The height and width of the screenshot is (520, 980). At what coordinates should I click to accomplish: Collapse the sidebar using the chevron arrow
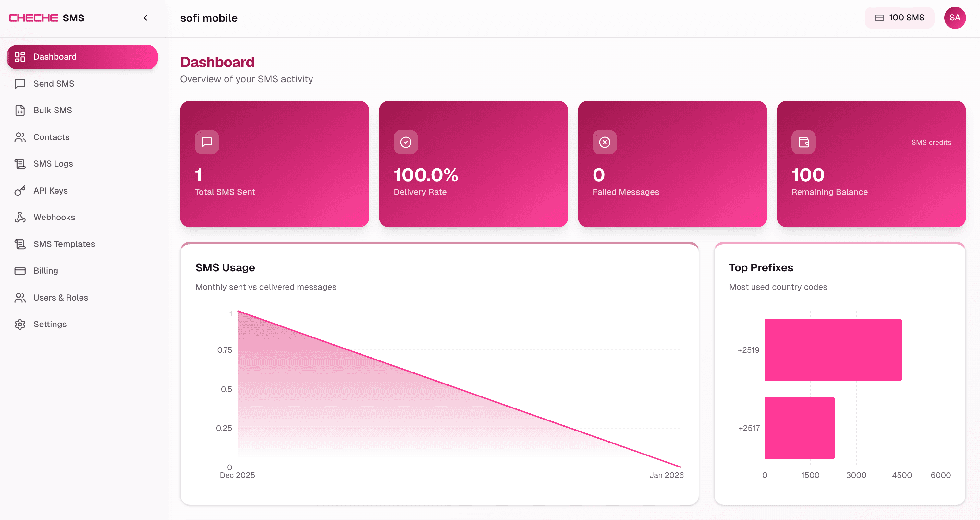point(145,18)
